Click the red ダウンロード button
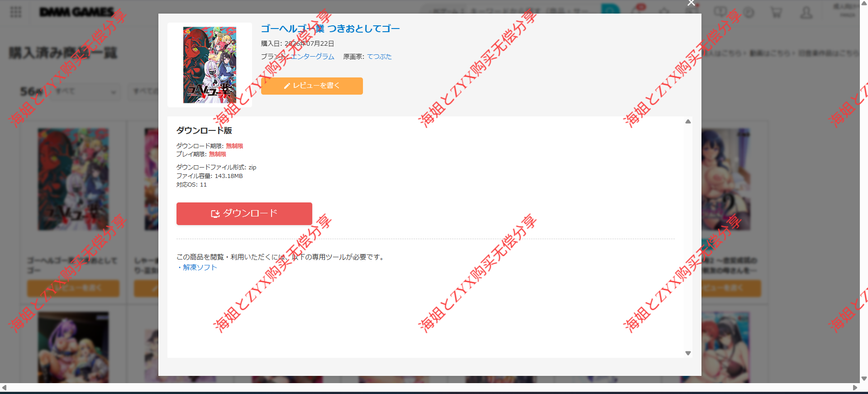Viewport: 868px width, 394px height. (x=244, y=214)
